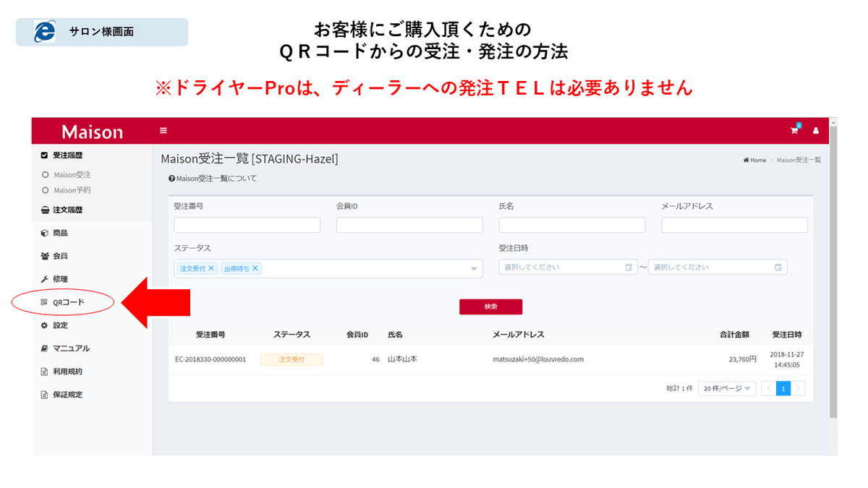Click the end date calendar icon
This screenshot has height=488, width=868.
tap(778, 267)
